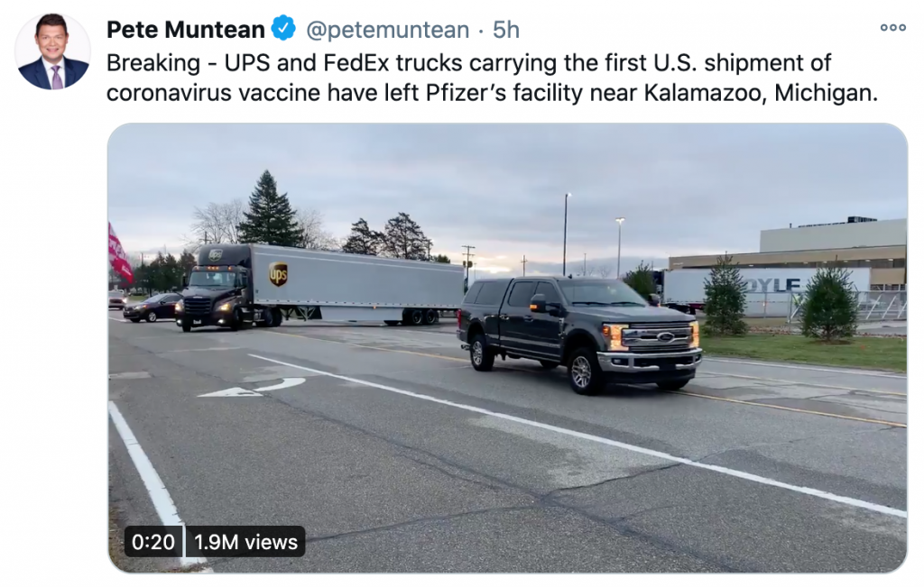Viewport: 924px width, 587px height.
Task: Click the red flag at video's left edge
Action: [119, 253]
